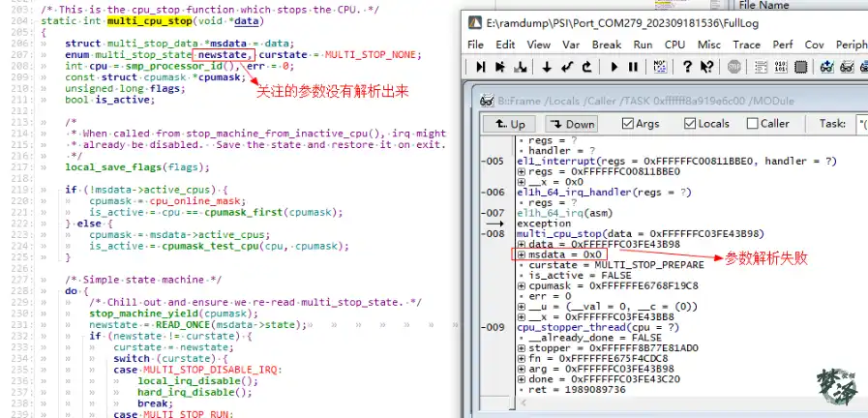Select the el1h_64_irq_handler frame line
The height and width of the screenshot is (418, 868).
(x=604, y=193)
